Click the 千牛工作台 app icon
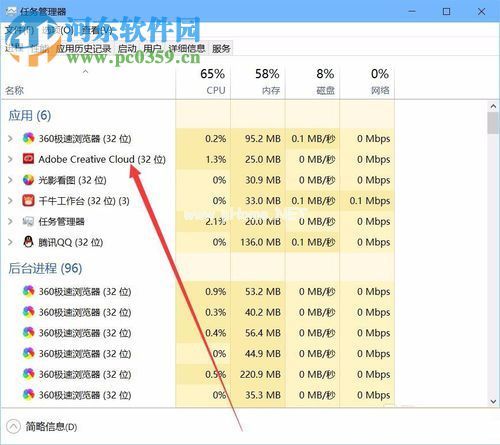 [x=28, y=201]
